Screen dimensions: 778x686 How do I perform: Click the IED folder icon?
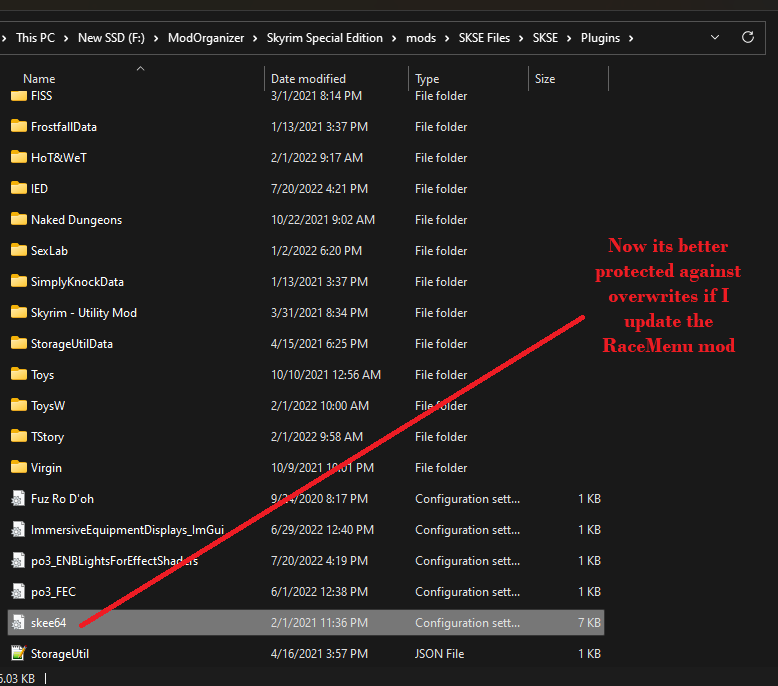(19, 188)
